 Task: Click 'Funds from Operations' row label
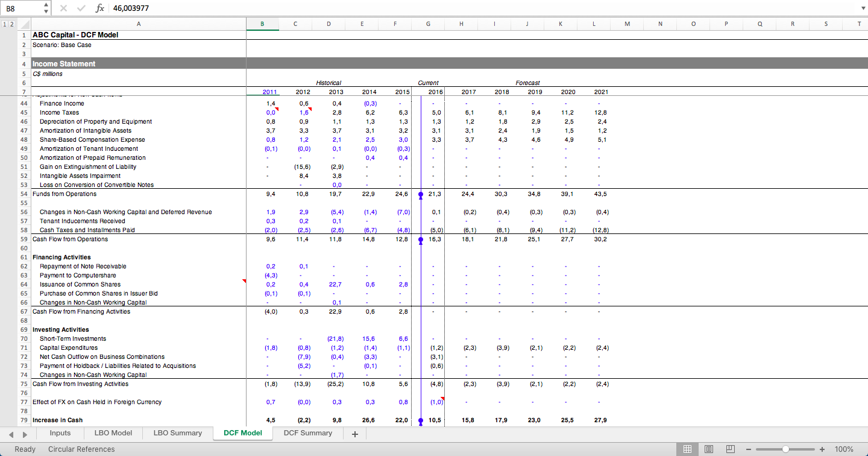pos(64,194)
